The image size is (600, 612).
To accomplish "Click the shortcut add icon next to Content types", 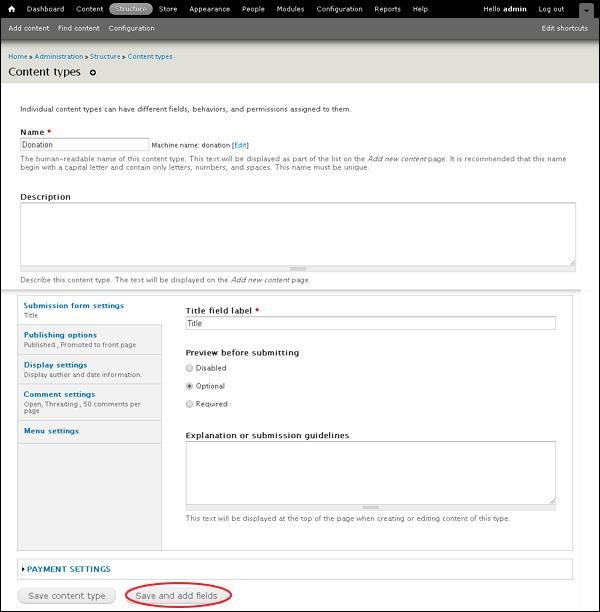I will 93,72.
